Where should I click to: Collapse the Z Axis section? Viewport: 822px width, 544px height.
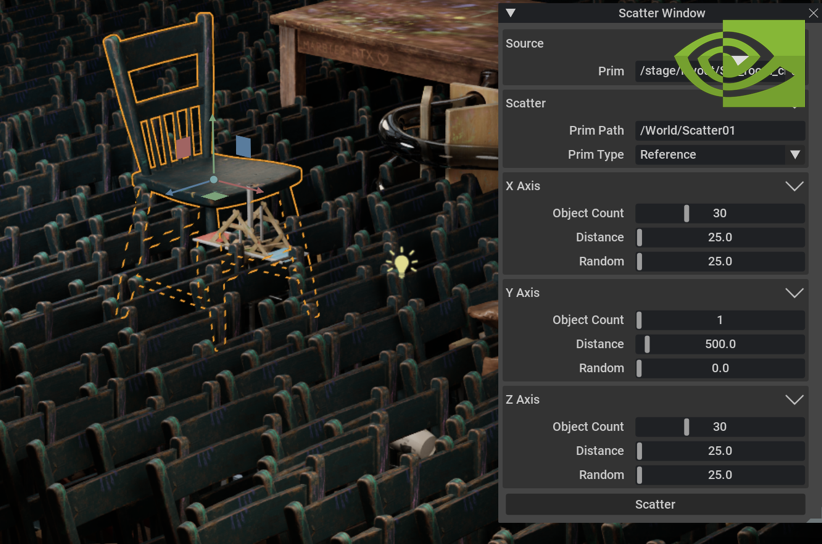tap(794, 400)
